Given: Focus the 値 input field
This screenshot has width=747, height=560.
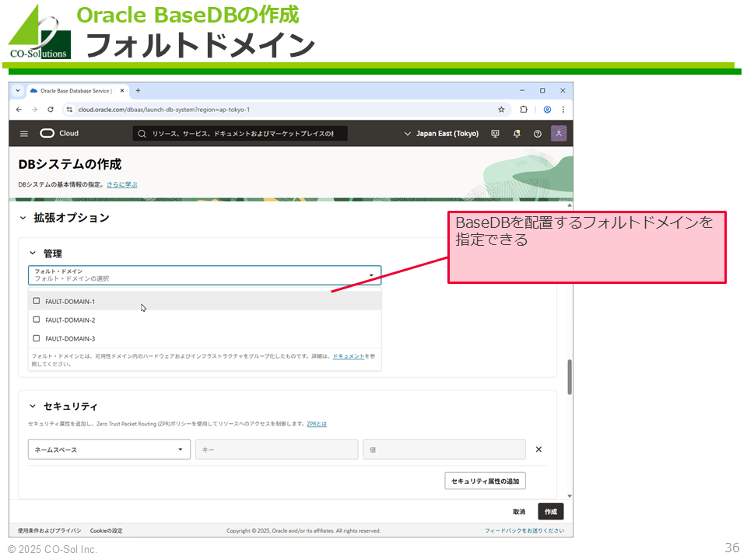Looking at the screenshot, I should click(444, 449).
